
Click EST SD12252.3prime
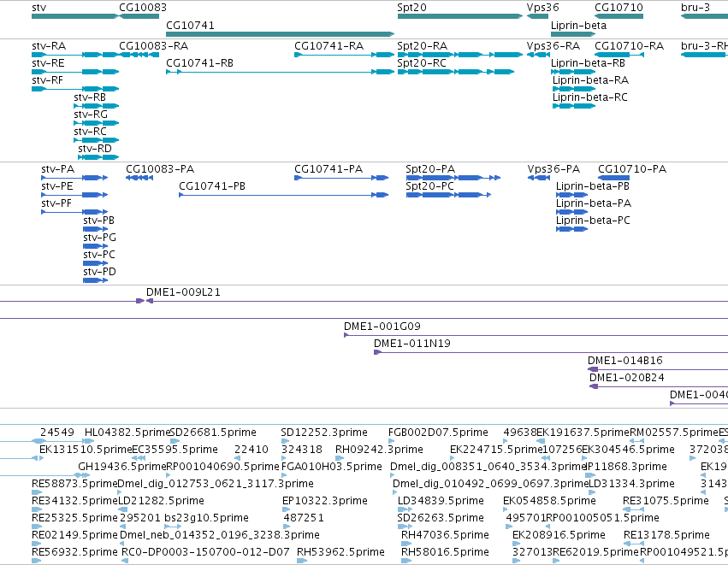pos(284,441)
